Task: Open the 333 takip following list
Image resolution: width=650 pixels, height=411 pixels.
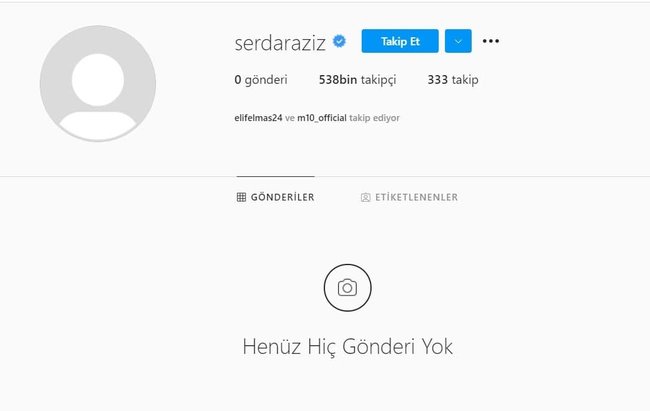Action: [453, 80]
